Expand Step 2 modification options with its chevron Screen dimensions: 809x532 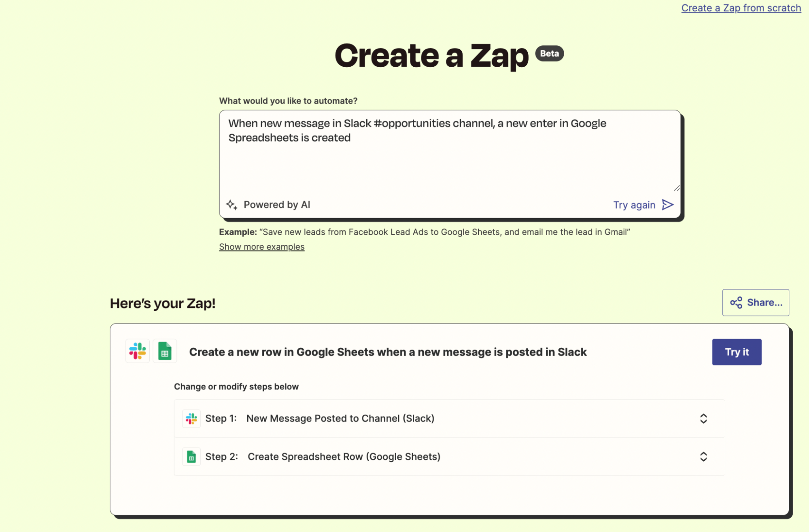click(x=704, y=456)
